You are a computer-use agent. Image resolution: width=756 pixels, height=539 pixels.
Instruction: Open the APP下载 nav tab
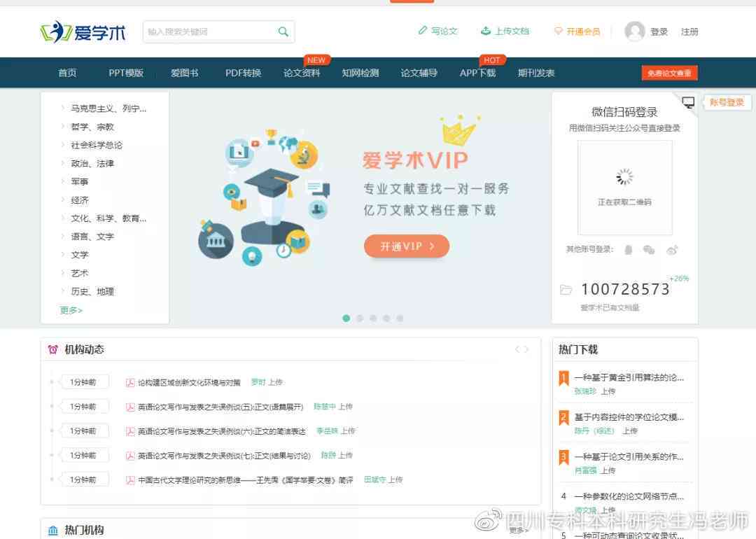pos(477,73)
